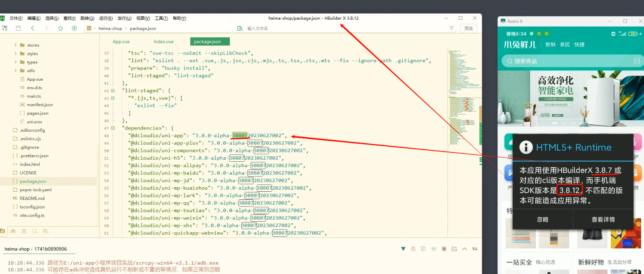Image resolution: width=644 pixels, height=274 pixels.
Task: Click the binoculars search icon at sidebar bottom
Action: pos(13,231)
